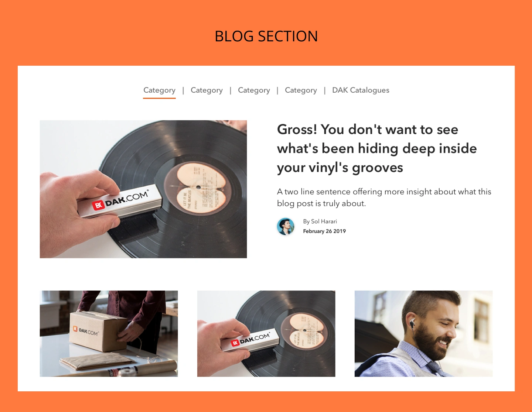Open the 'By Sol Harari' author link

tap(320, 222)
